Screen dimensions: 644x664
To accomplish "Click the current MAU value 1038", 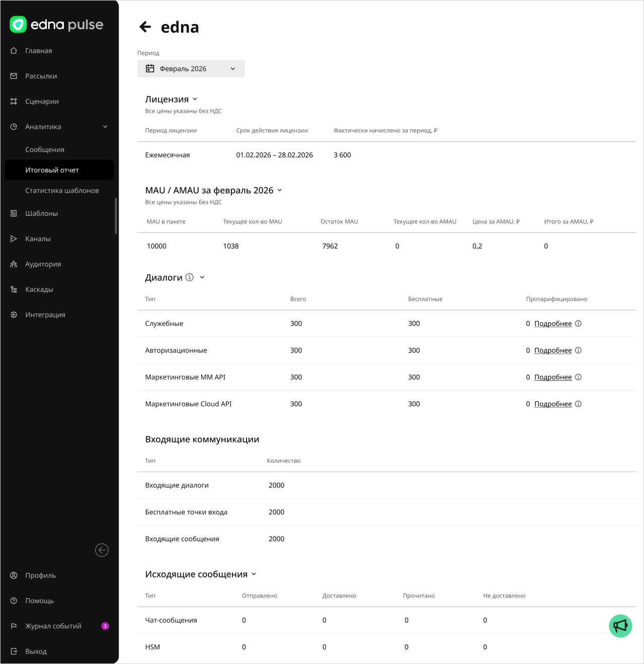I will [x=231, y=246].
